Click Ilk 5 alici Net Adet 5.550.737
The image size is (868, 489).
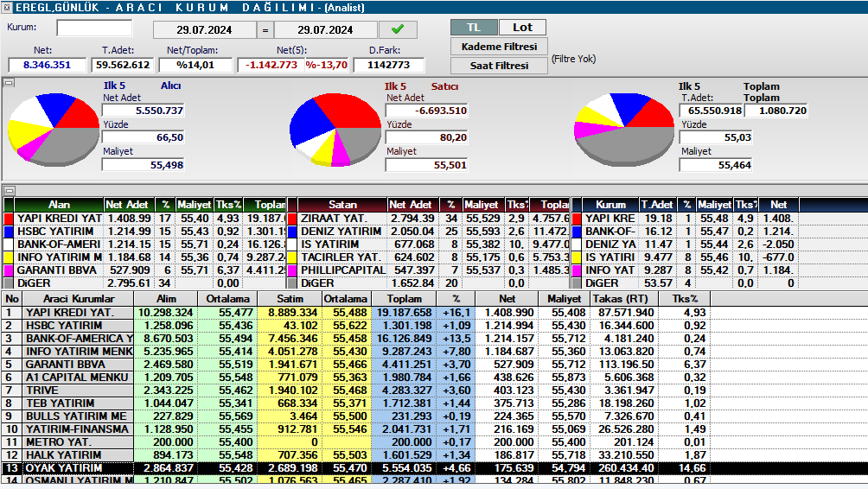point(143,111)
